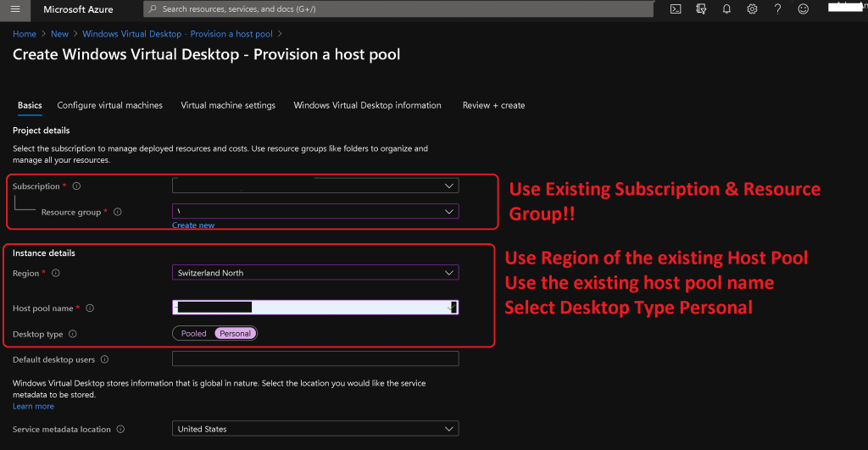Screen dimensions: 868x450
Task: Focus the search resources and services box
Action: tap(398, 8)
